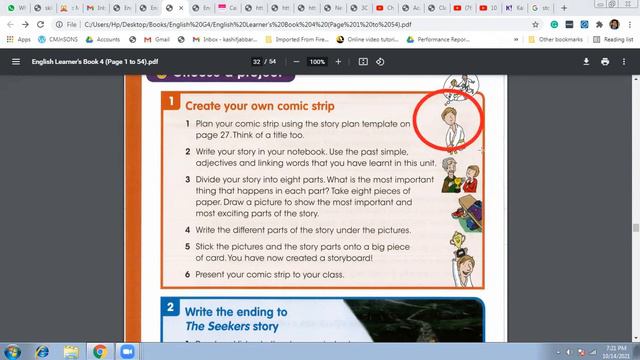Click the page number input field
Image resolution: width=640 pixels, height=360 pixels.
[x=256, y=62]
